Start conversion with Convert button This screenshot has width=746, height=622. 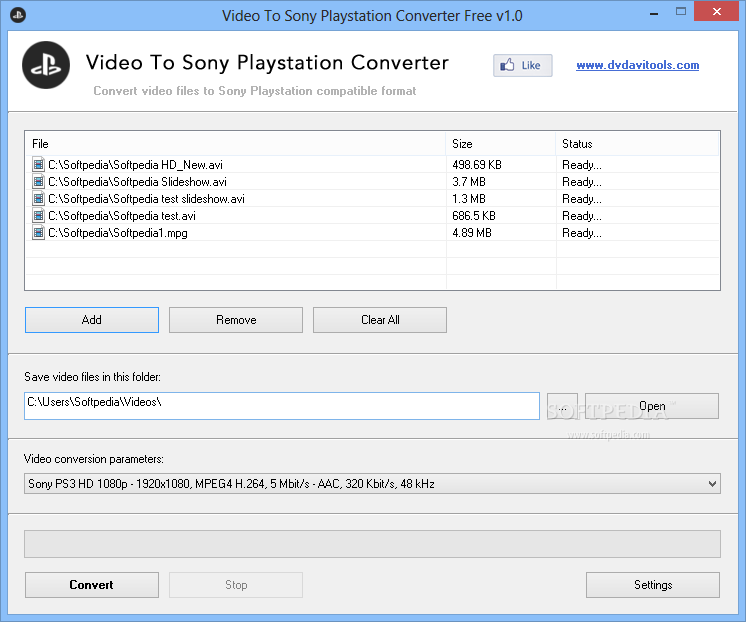pos(92,585)
